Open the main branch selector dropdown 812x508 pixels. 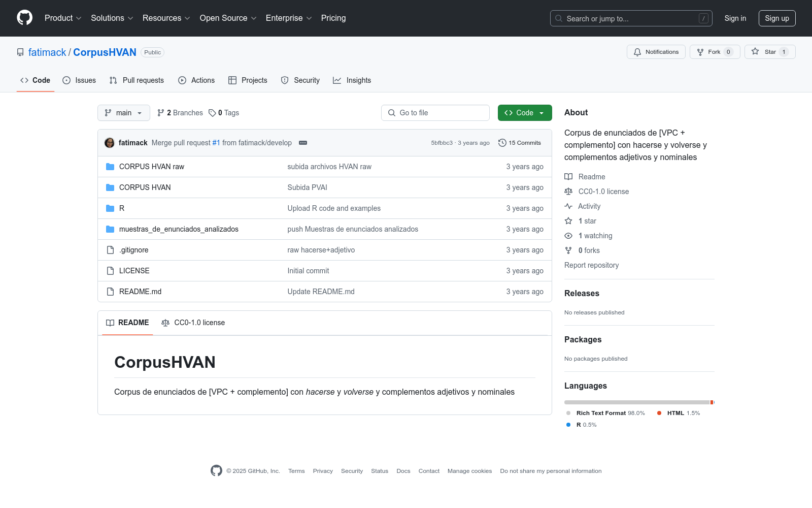[x=124, y=113]
